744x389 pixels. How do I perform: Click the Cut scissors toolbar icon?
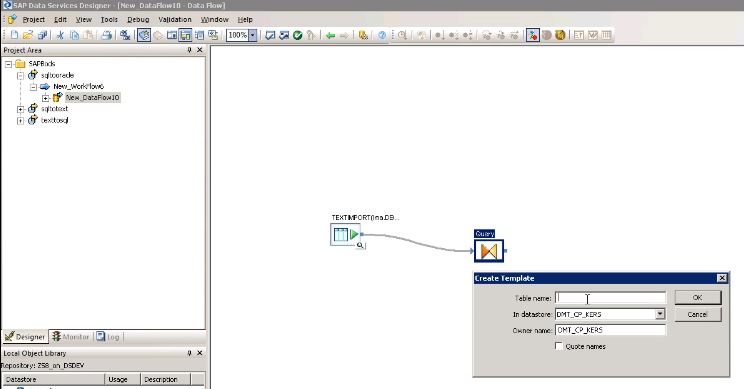tap(60, 35)
